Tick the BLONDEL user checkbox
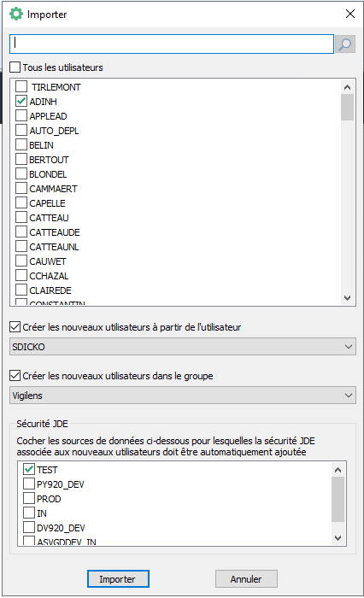This screenshot has height=598, width=364. [x=21, y=173]
